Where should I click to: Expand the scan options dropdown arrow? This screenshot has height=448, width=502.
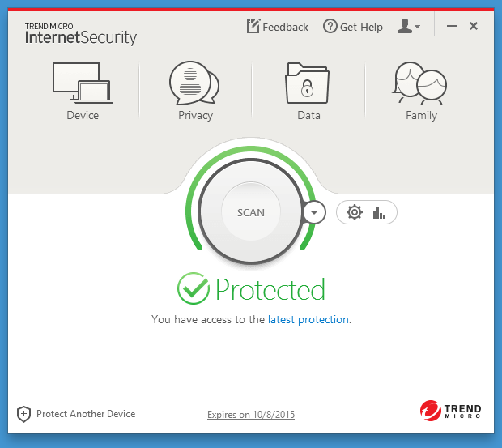tap(314, 212)
